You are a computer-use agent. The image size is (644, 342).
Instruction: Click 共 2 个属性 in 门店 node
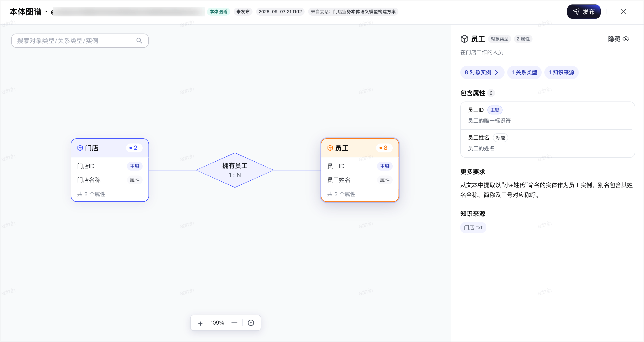91,194
